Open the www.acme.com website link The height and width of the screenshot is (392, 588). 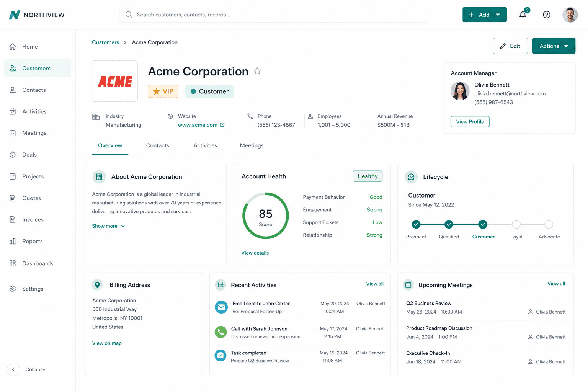tap(198, 125)
